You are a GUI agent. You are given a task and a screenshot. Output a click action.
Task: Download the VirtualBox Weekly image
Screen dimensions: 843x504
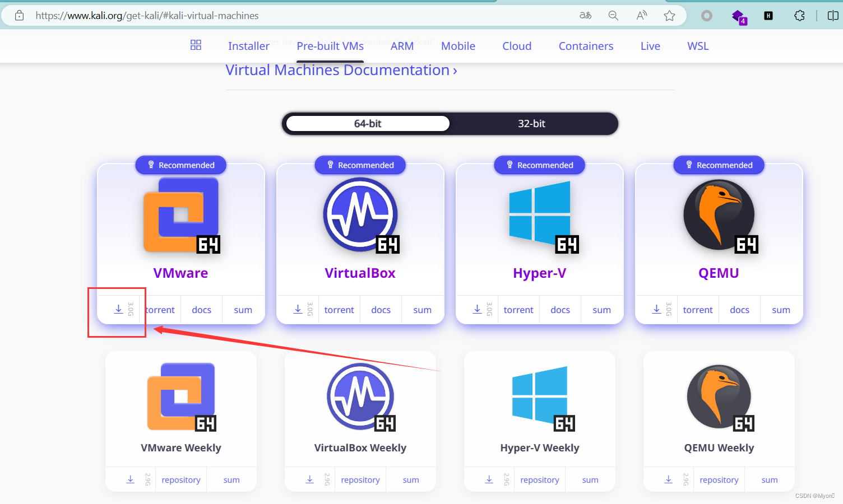tap(309, 479)
